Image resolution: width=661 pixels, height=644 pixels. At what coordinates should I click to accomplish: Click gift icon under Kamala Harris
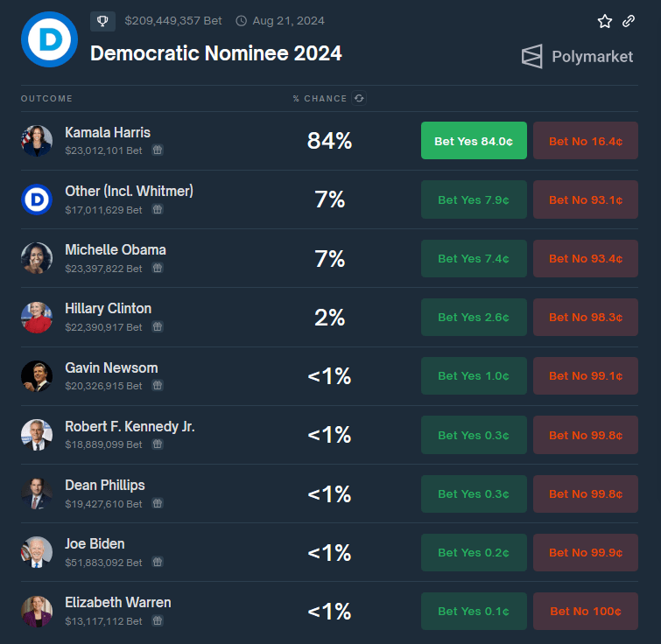click(x=158, y=150)
